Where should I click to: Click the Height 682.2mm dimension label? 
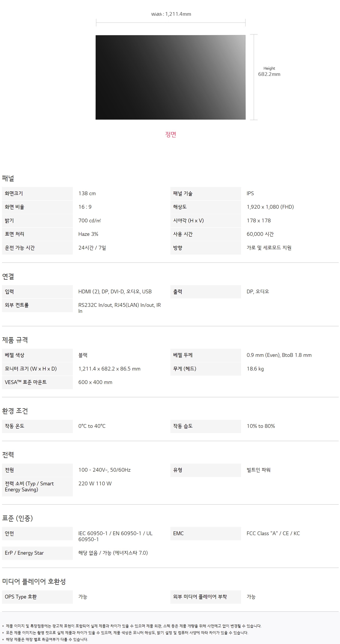pyautogui.click(x=269, y=72)
